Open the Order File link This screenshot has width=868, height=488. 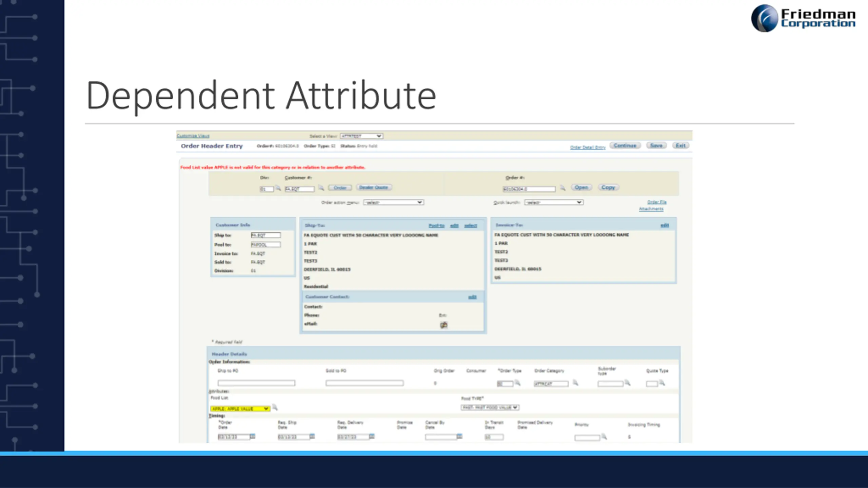pyautogui.click(x=657, y=202)
